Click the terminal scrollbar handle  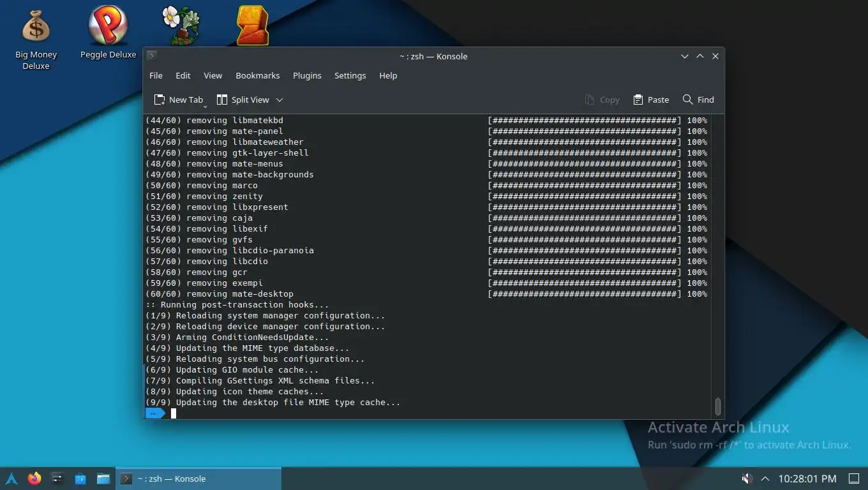coord(717,406)
